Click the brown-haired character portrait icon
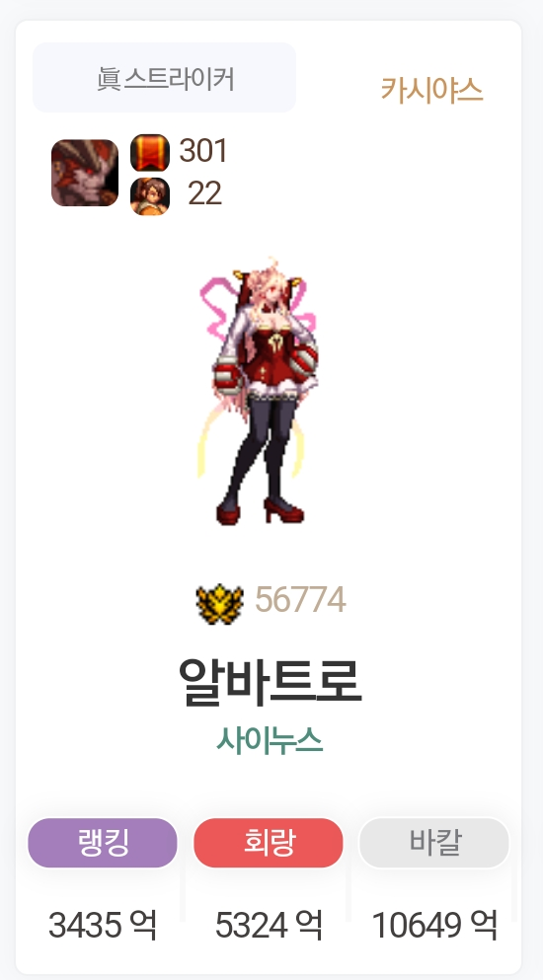 [x=150, y=196]
